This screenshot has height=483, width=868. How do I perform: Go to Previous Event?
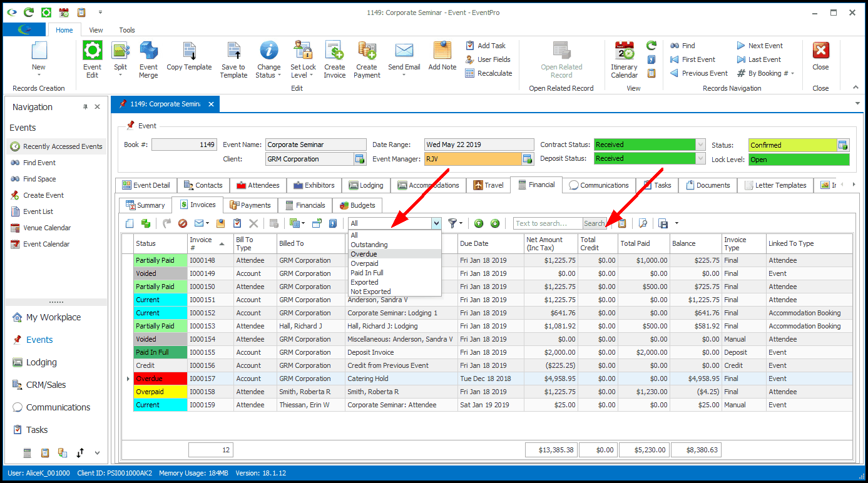[x=699, y=73]
